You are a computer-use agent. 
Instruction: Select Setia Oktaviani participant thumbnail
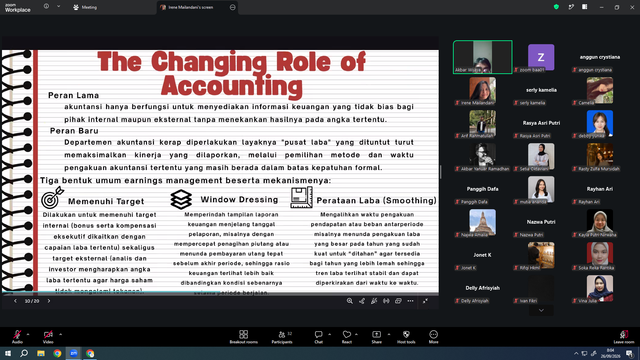pos(541,156)
